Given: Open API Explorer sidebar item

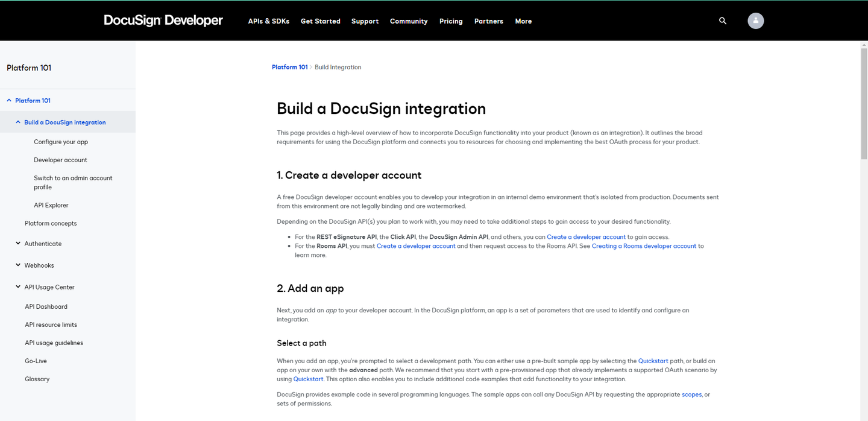Looking at the screenshot, I should 51,205.
